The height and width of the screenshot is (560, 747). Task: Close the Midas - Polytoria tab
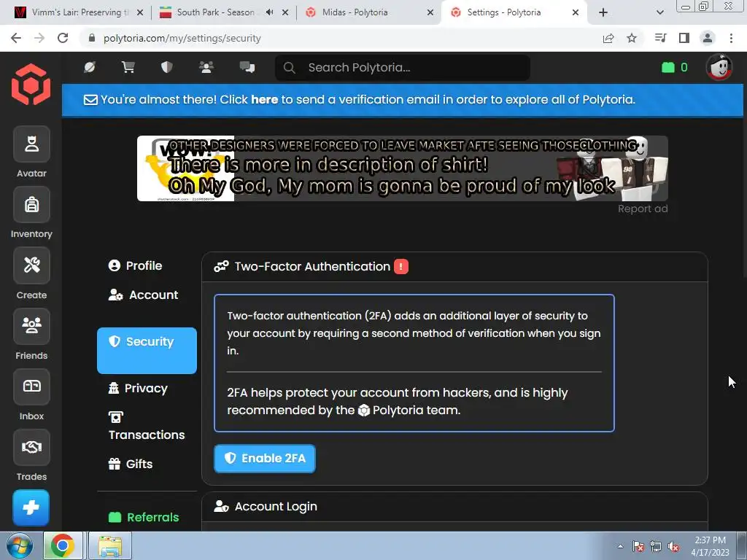(430, 12)
